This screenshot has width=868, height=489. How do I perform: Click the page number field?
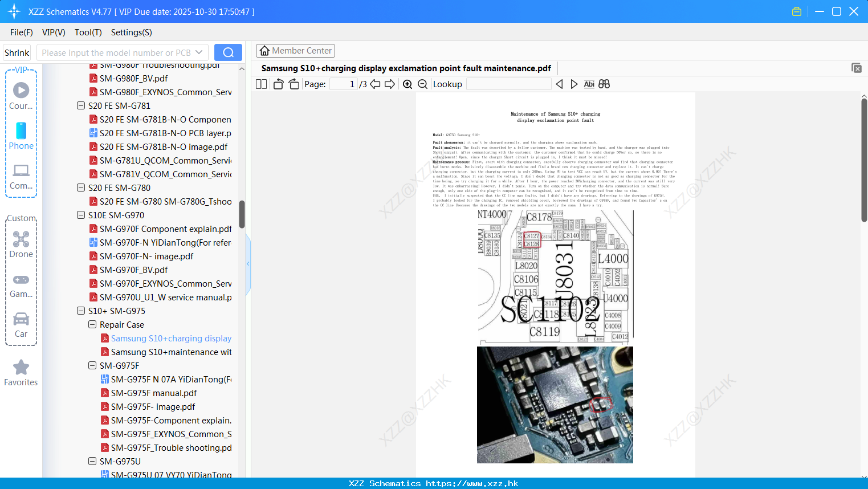[x=344, y=84]
